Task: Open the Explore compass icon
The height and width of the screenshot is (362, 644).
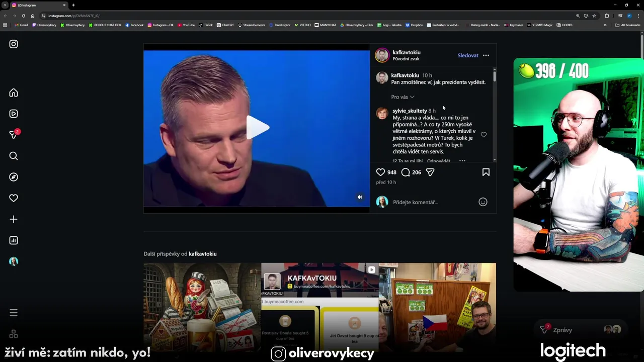Action: pyautogui.click(x=14, y=177)
